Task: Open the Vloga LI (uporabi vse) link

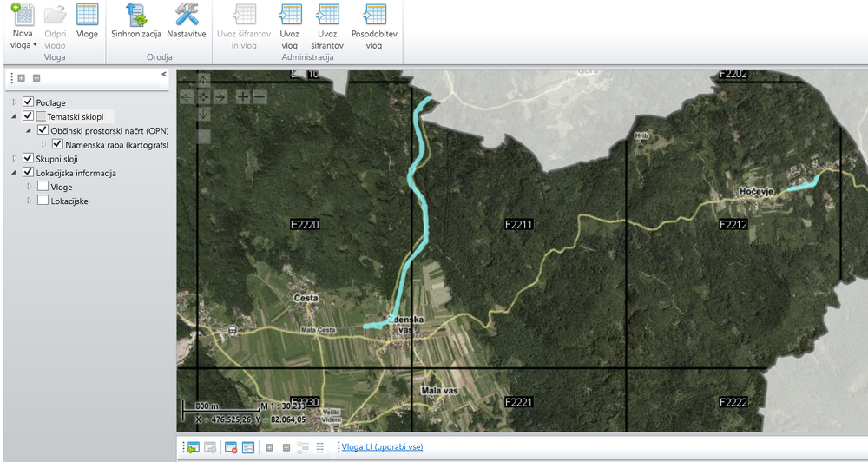Action: coord(382,447)
